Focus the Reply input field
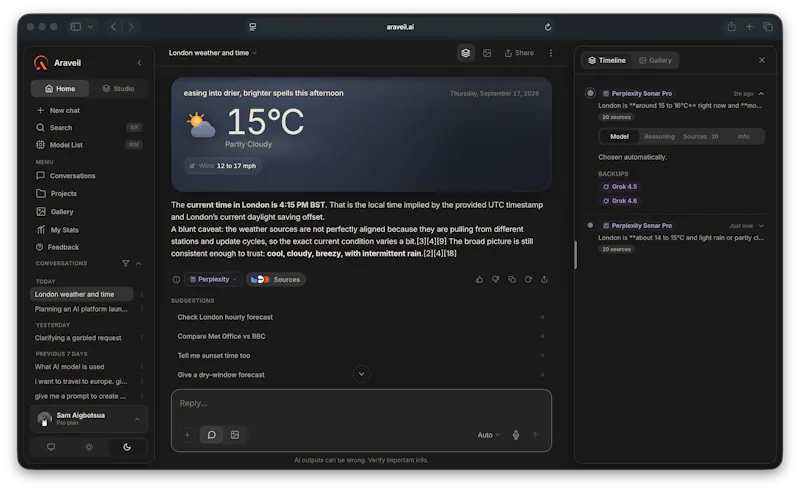Screen dimensions: 800x491 point(361,403)
